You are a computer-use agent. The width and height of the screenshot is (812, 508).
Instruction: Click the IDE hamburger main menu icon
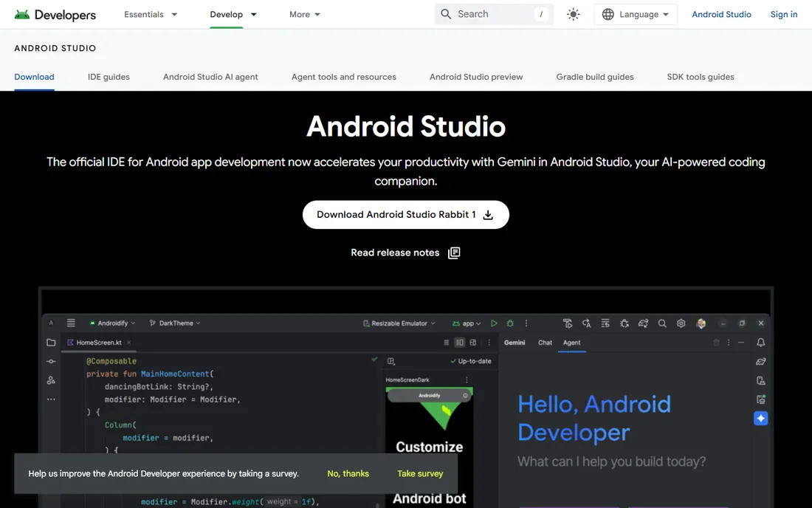[x=71, y=323]
